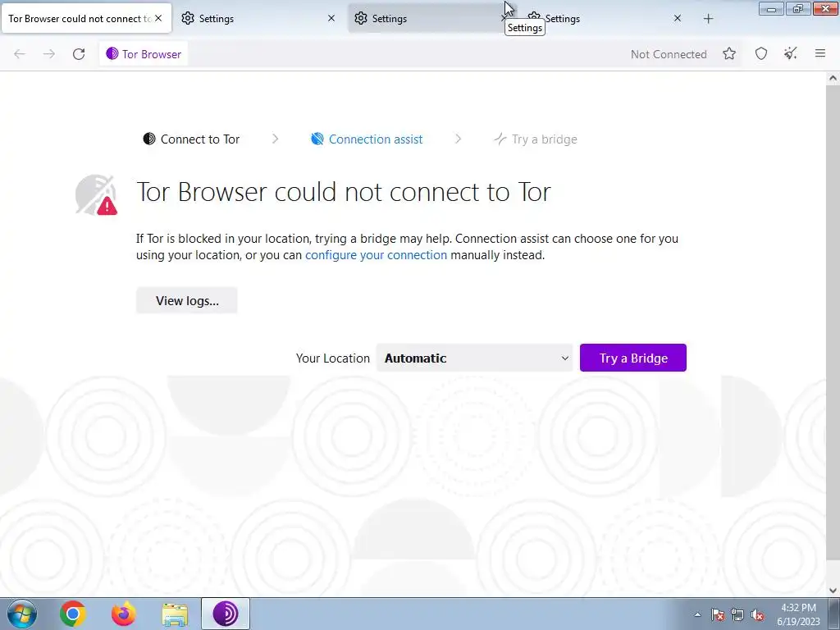This screenshot has height=630, width=840.
Task: Close the first Settings tab
Action: 331,18
